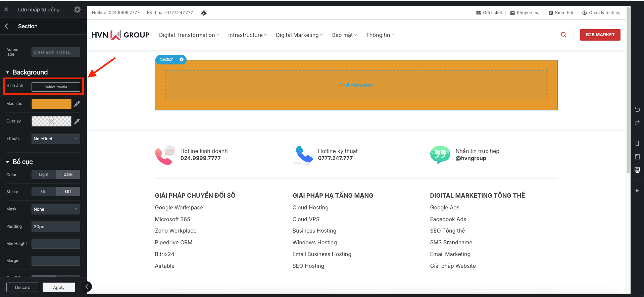Image resolution: width=644 pixels, height=297 pixels.
Task: Collapse the Background section group
Action: click(x=8, y=72)
